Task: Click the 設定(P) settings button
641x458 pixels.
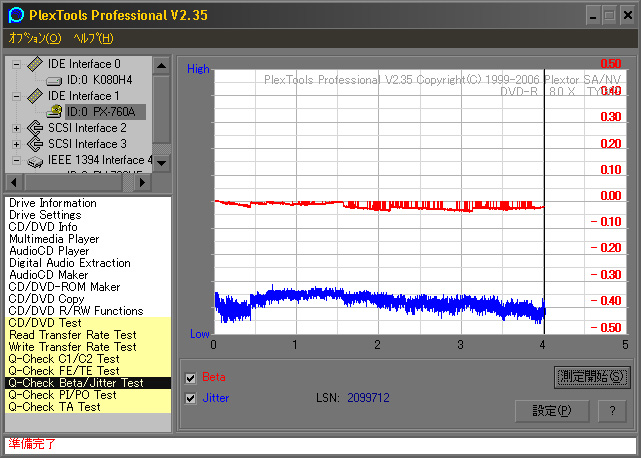Action: point(552,411)
